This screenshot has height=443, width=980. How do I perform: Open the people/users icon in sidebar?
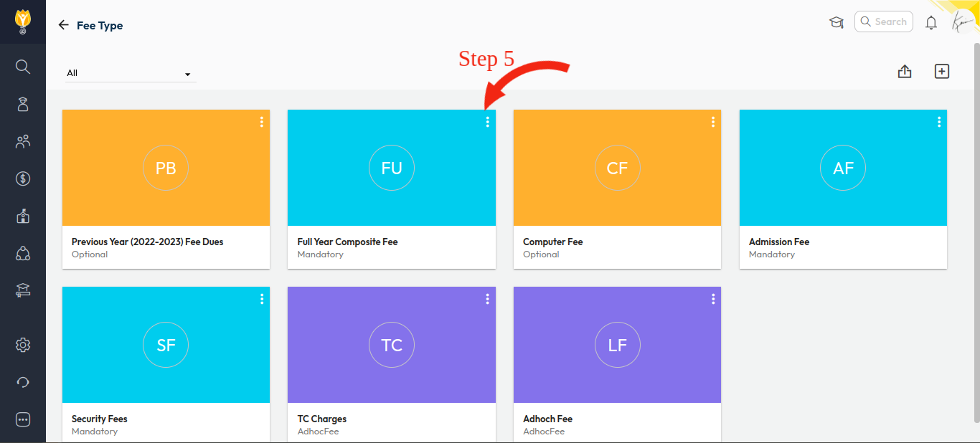coord(23,141)
